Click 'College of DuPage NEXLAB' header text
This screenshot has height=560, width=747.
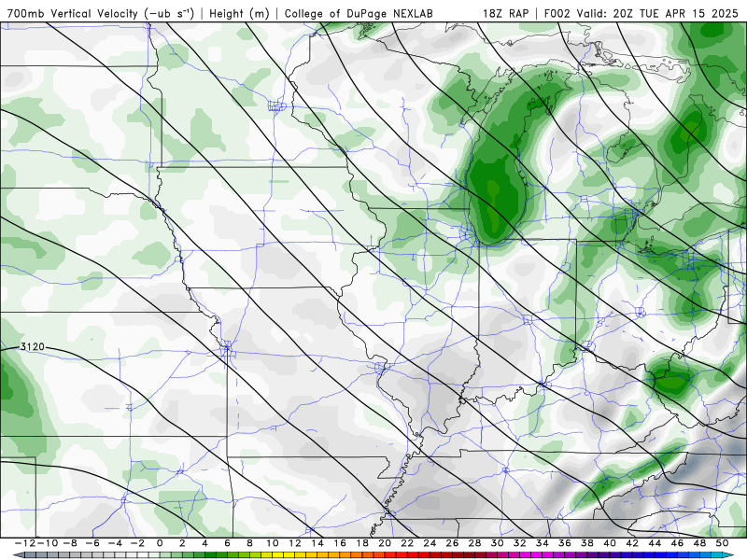359,14
